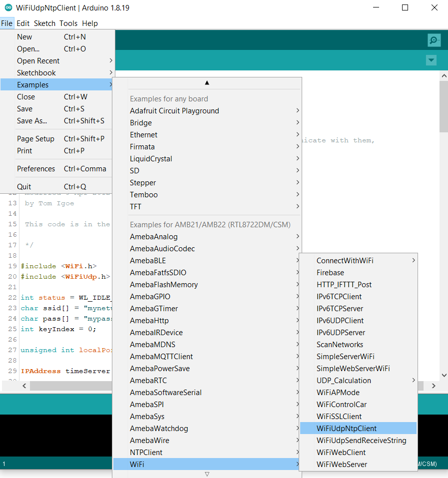The height and width of the screenshot is (478, 448).
Task: Expand the AmebaMQTTClient examples
Action: (x=207, y=356)
